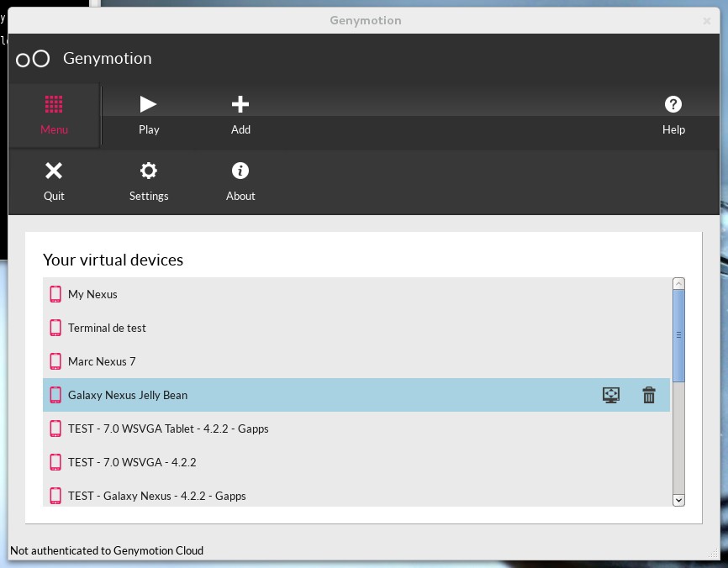The width and height of the screenshot is (728, 568).
Task: Click the device list scroll-up arrow
Action: [x=678, y=283]
